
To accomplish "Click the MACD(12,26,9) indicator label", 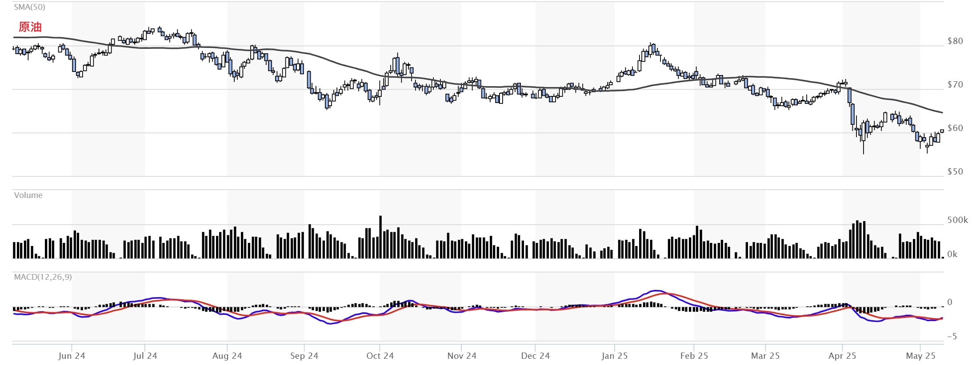I will coord(43,277).
